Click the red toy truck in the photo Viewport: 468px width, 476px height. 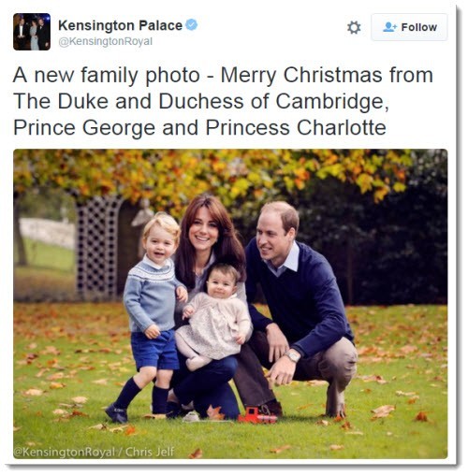pos(257,415)
